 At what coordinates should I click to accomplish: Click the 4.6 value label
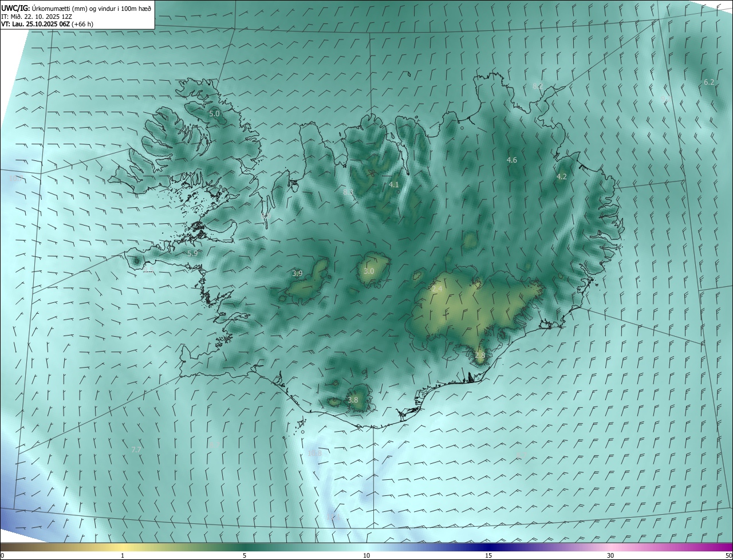pos(512,160)
